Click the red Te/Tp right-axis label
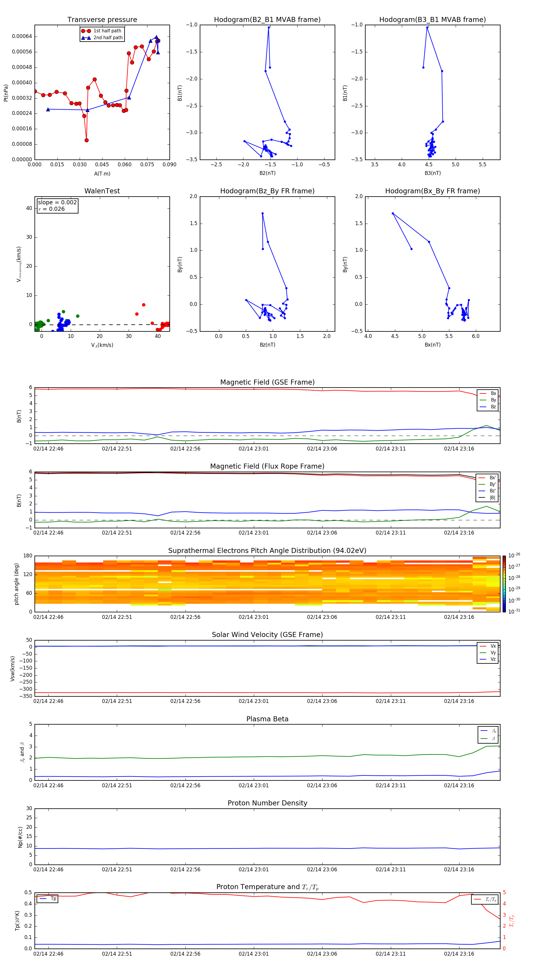535x980 pixels. pyautogui.click(x=512, y=921)
